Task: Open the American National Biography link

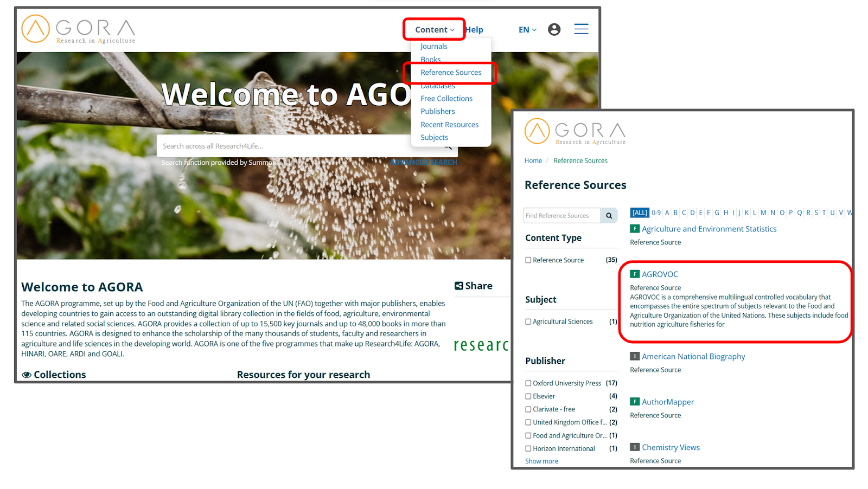Action: click(x=693, y=357)
